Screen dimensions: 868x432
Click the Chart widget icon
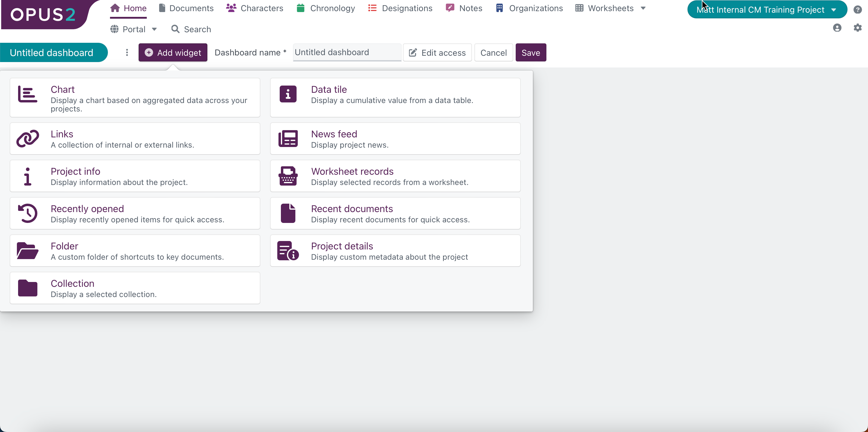[x=27, y=94]
